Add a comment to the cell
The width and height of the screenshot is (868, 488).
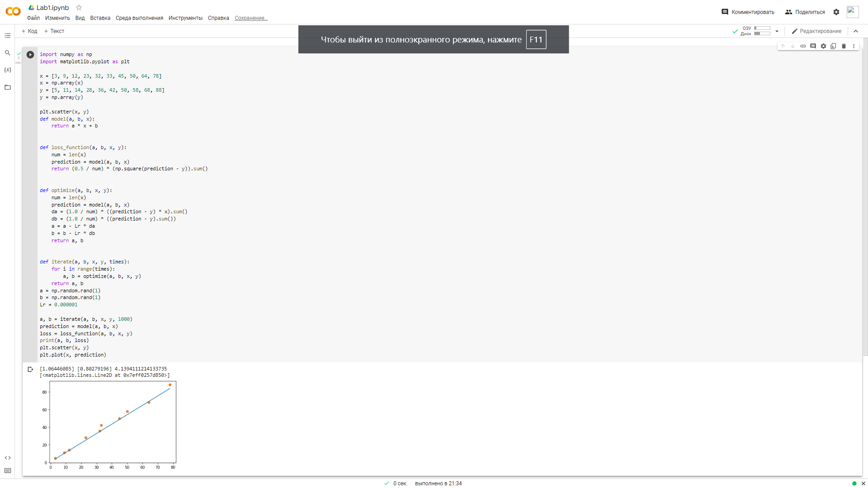(x=813, y=46)
